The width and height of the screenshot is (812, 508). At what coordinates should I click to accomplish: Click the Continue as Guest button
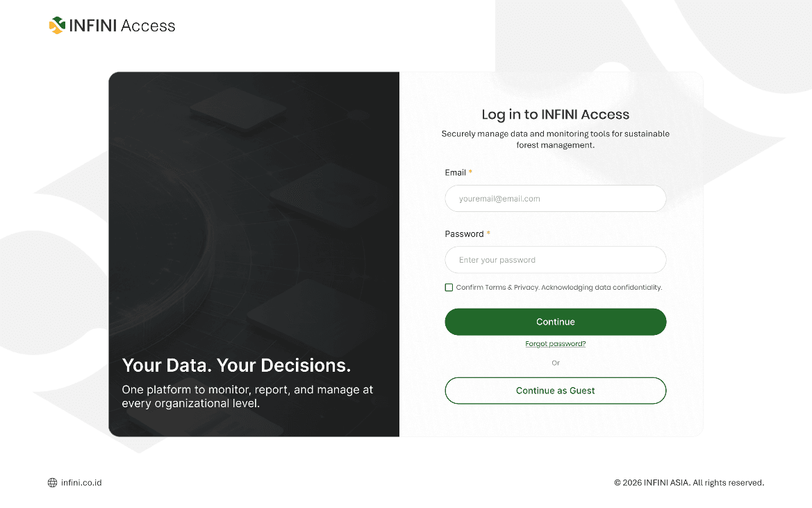555,391
